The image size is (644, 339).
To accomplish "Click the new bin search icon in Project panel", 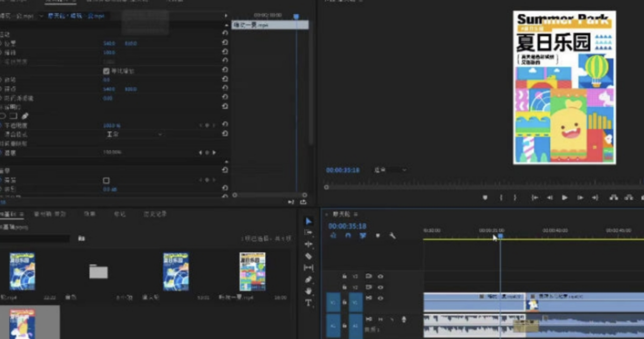I will tap(81, 238).
